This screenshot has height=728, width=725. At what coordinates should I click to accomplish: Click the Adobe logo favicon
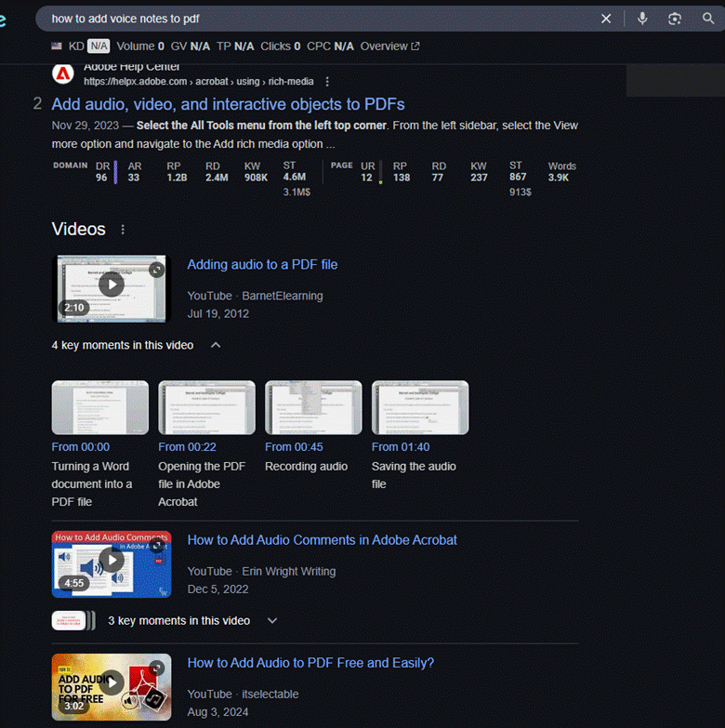point(63,73)
